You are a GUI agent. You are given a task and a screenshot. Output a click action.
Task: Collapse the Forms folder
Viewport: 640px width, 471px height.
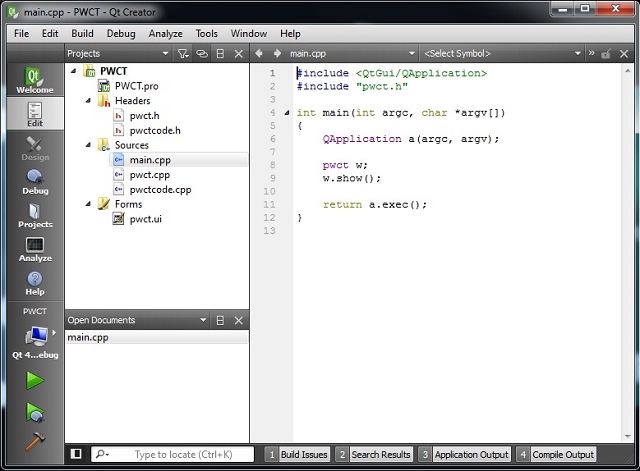coord(88,204)
